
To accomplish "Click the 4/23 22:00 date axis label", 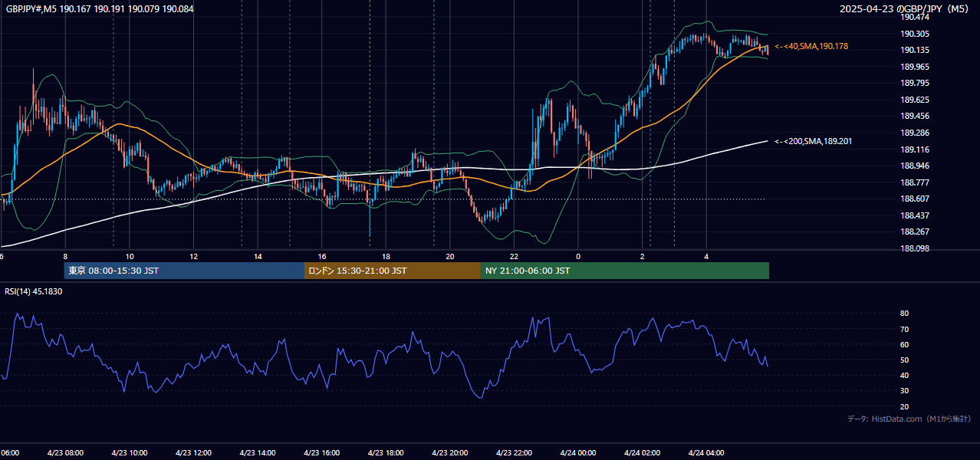I will (515, 453).
